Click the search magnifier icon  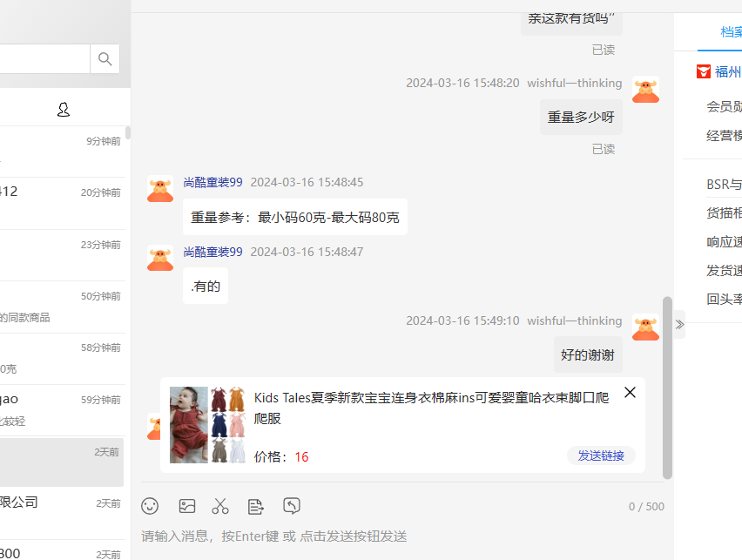[x=105, y=58]
